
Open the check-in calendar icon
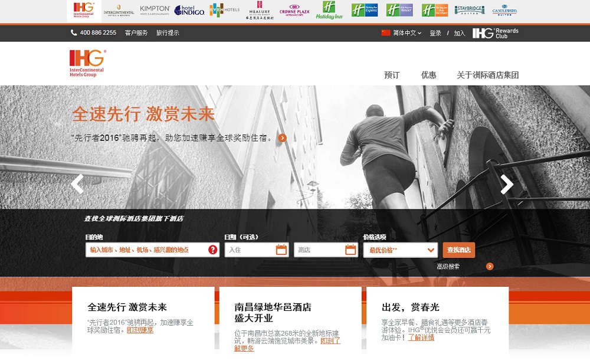click(x=281, y=250)
